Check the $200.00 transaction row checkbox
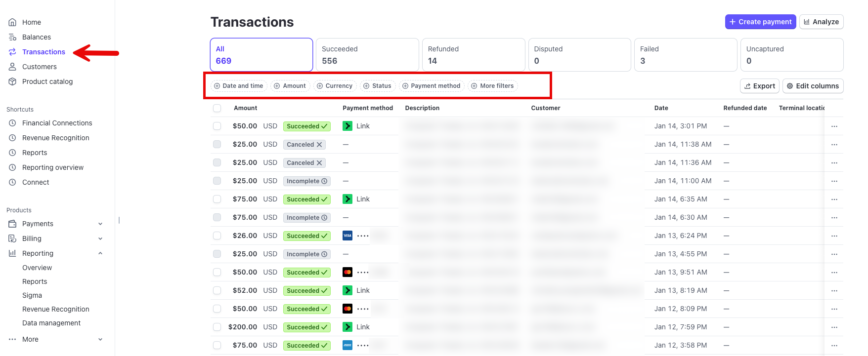 (x=217, y=327)
